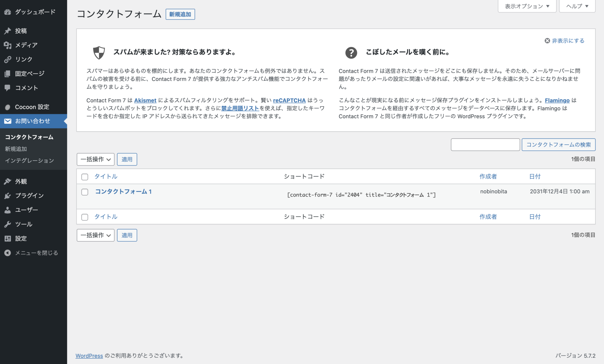Viewport: 604px width, 364px height.
Task: Focus the contact form search input field
Action: tap(485, 145)
